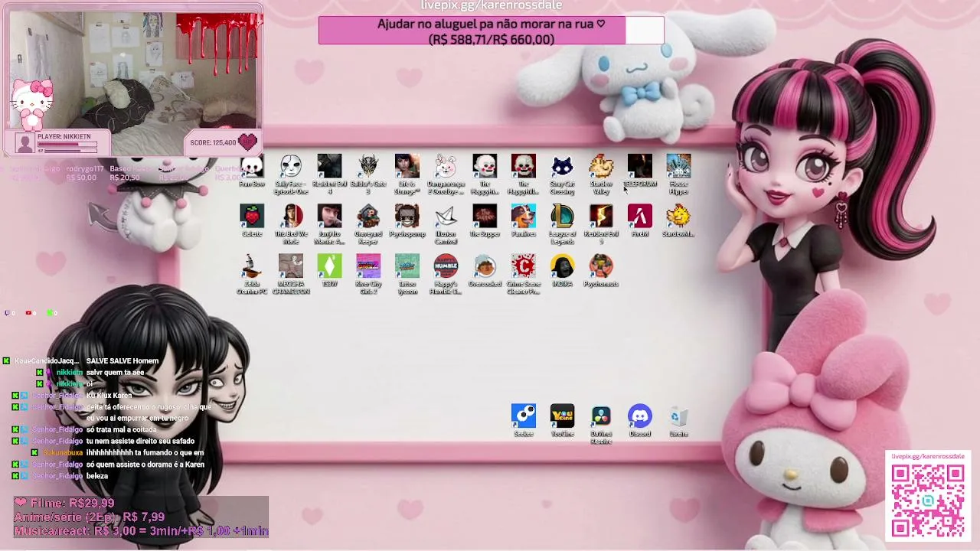The height and width of the screenshot is (551, 980).
Task: Select the INDIKA desktop icon
Action: (562, 270)
